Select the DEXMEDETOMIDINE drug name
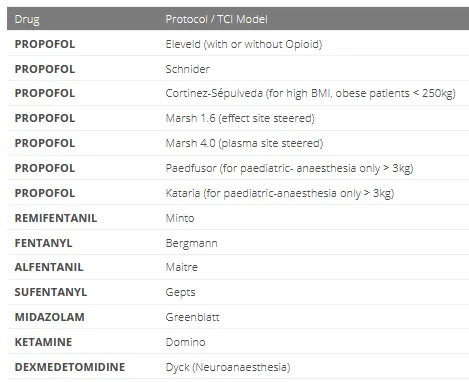This screenshot has width=469, height=382. point(70,367)
